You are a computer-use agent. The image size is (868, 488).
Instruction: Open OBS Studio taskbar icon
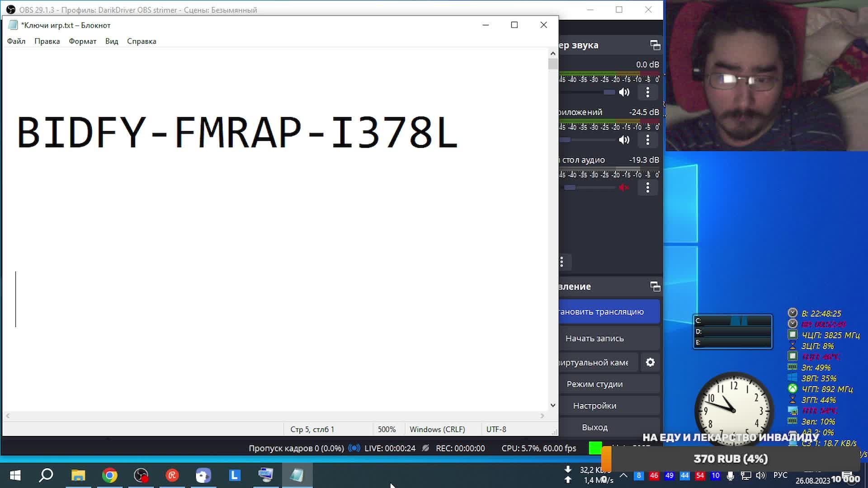pos(141,475)
